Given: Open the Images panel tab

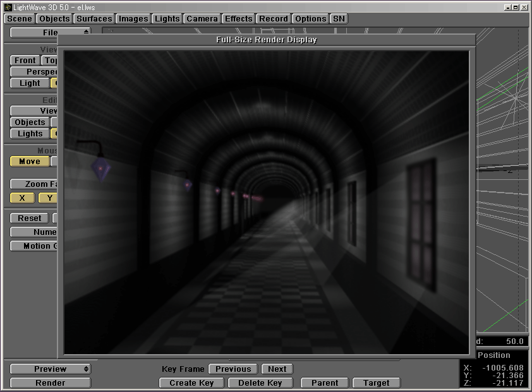Looking at the screenshot, I should [133, 19].
